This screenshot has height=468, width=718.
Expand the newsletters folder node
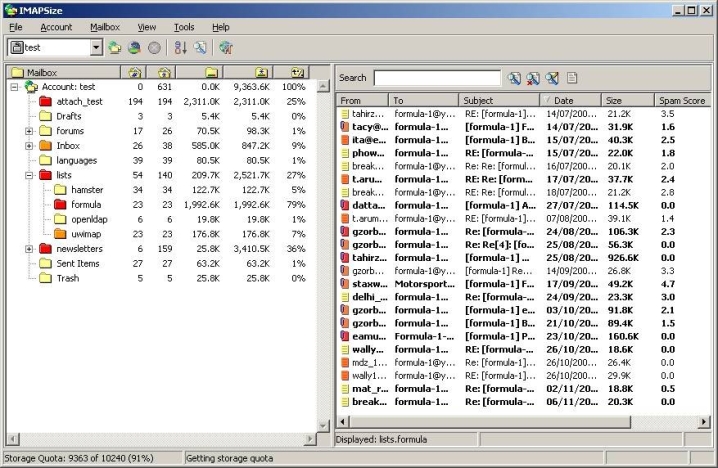pyautogui.click(x=29, y=248)
